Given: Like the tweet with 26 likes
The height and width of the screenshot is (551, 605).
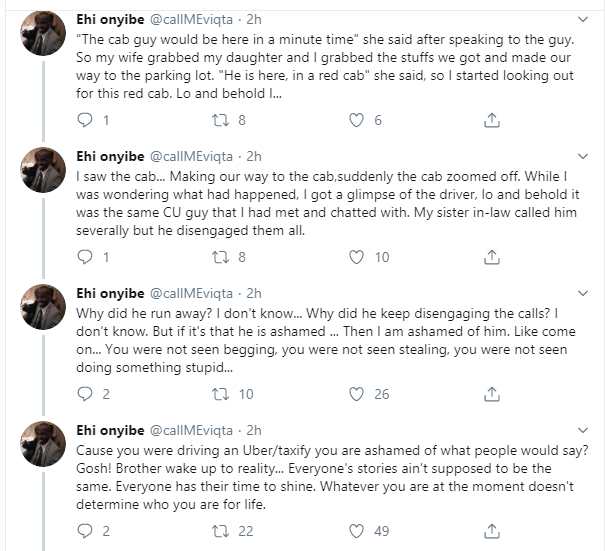Looking at the screenshot, I should point(355,394).
